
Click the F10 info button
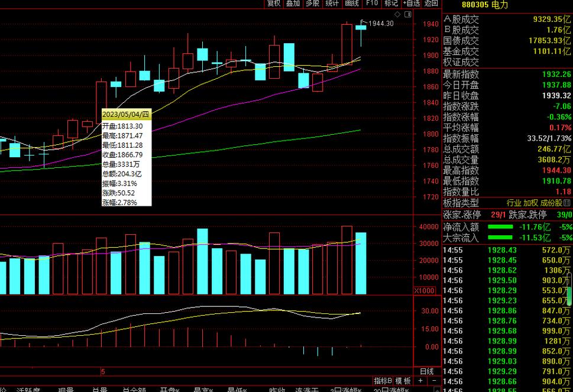pos(371,4)
